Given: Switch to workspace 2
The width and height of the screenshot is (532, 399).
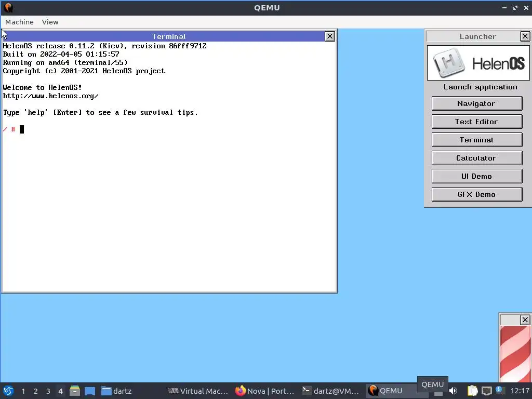Looking at the screenshot, I should (x=36, y=391).
